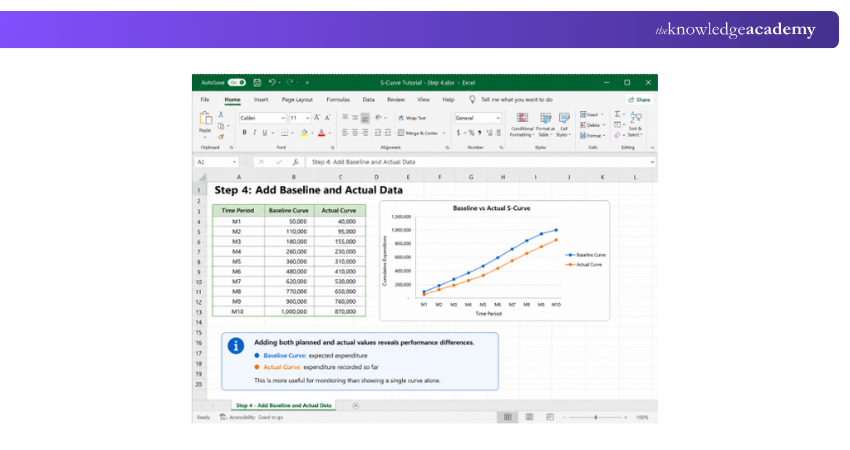Click the Orientation text angle icon
This screenshot has height=450, width=850.
(378, 118)
